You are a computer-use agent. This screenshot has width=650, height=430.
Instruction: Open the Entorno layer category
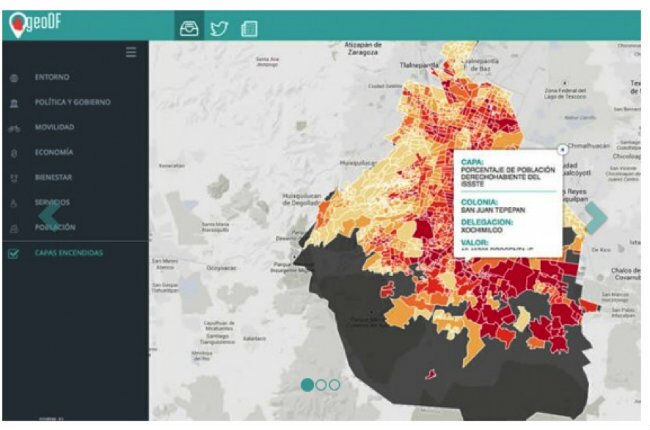tap(52, 78)
